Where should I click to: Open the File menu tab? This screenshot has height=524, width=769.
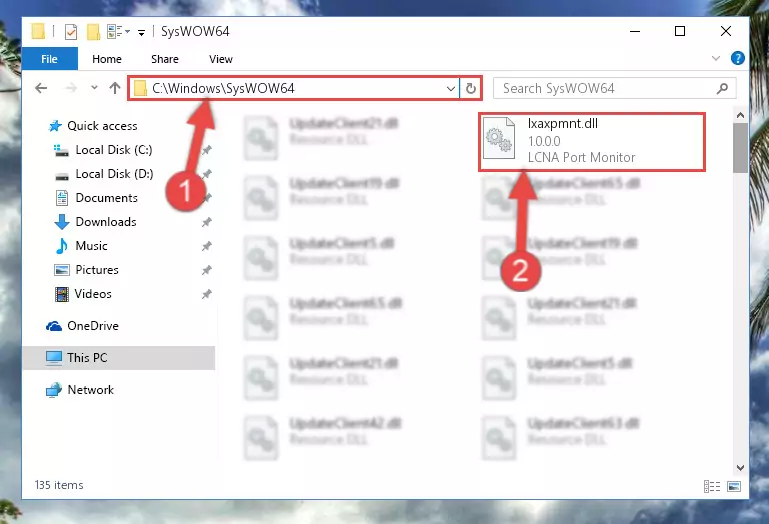coord(50,59)
